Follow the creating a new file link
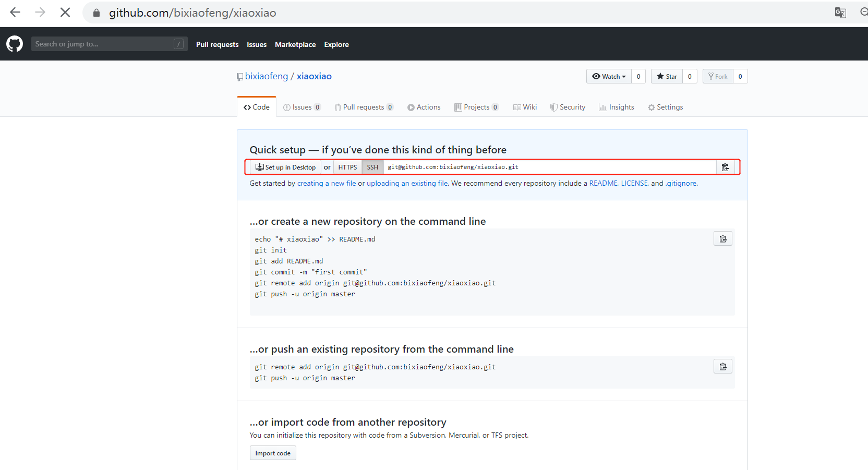Image resolution: width=868 pixels, height=470 pixels. pyautogui.click(x=327, y=183)
